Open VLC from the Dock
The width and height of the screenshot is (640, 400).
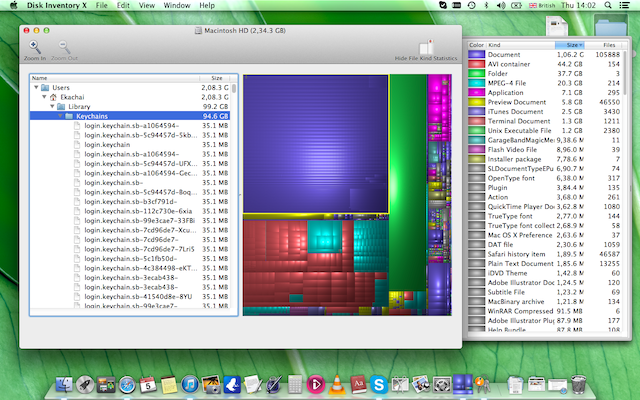tap(337, 384)
